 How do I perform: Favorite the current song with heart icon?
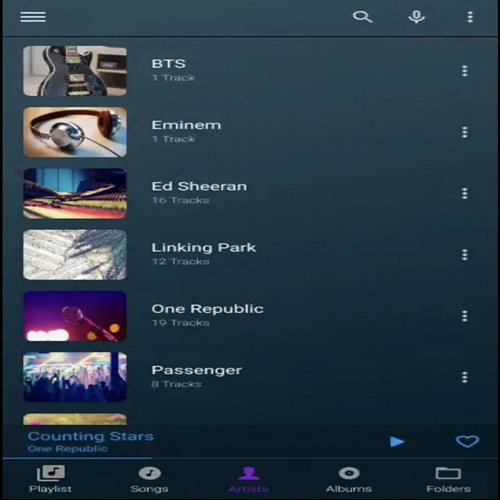467,441
